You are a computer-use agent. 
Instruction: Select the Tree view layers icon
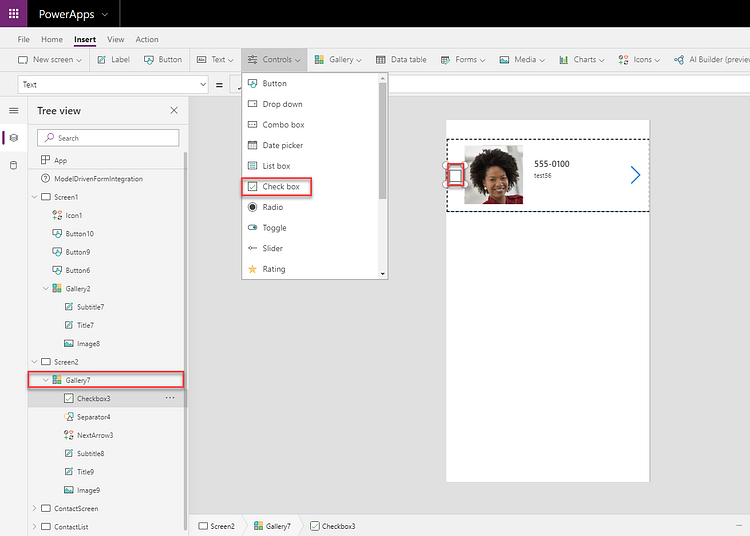[13, 138]
